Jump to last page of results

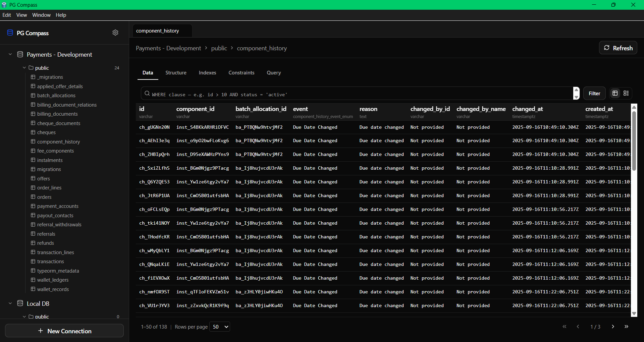[x=626, y=327]
